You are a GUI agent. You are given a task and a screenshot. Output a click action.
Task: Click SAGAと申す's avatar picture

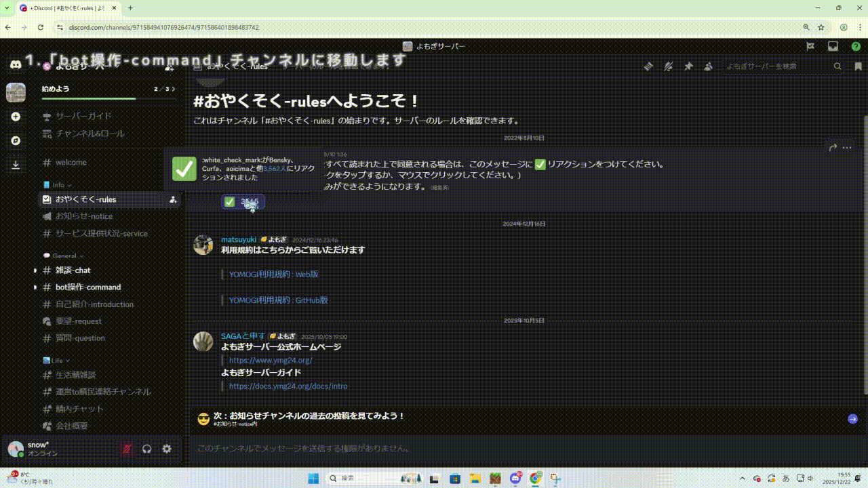tap(203, 341)
